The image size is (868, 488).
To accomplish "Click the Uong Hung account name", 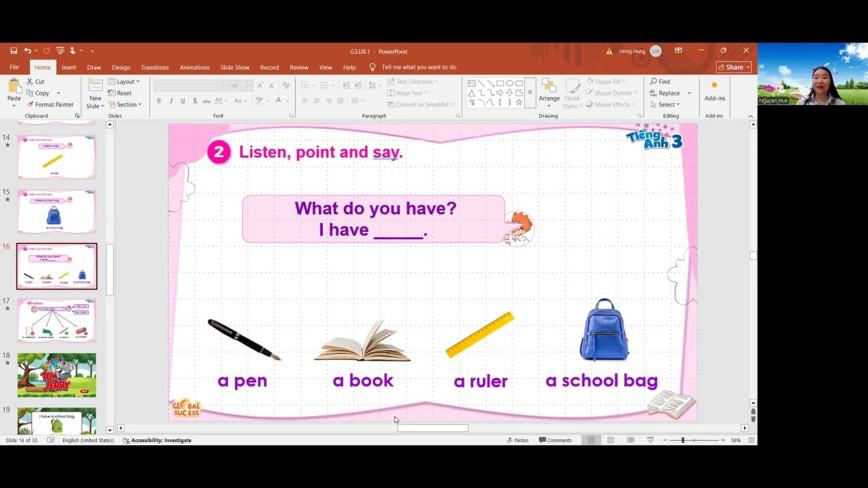I will coord(632,51).
